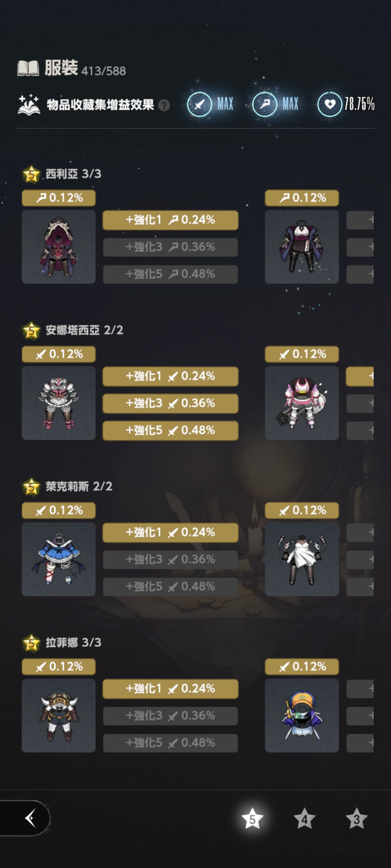Tap 萊克莉斯's greyed +強化3 0.36% bar
This screenshot has height=868, width=391.
click(x=171, y=559)
